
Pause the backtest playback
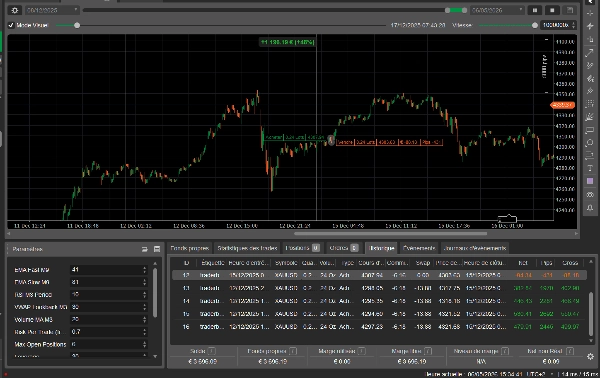(x=535, y=10)
